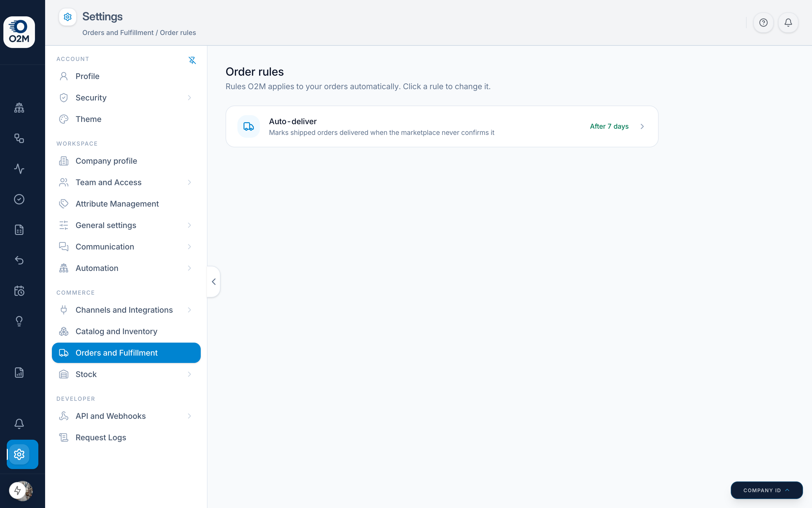The height and width of the screenshot is (508, 812).
Task: Select Orders and Fulfillment
Action: (126, 353)
